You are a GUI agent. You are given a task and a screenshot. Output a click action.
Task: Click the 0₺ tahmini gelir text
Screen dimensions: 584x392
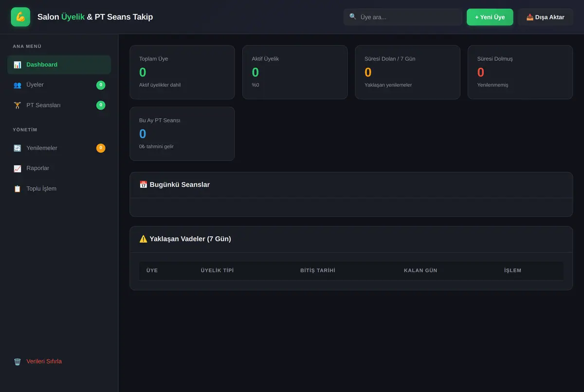(156, 146)
